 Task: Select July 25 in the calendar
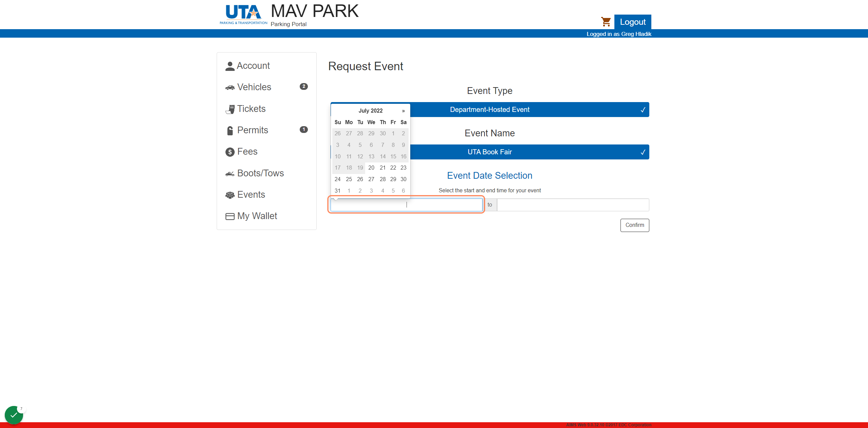[x=349, y=179]
